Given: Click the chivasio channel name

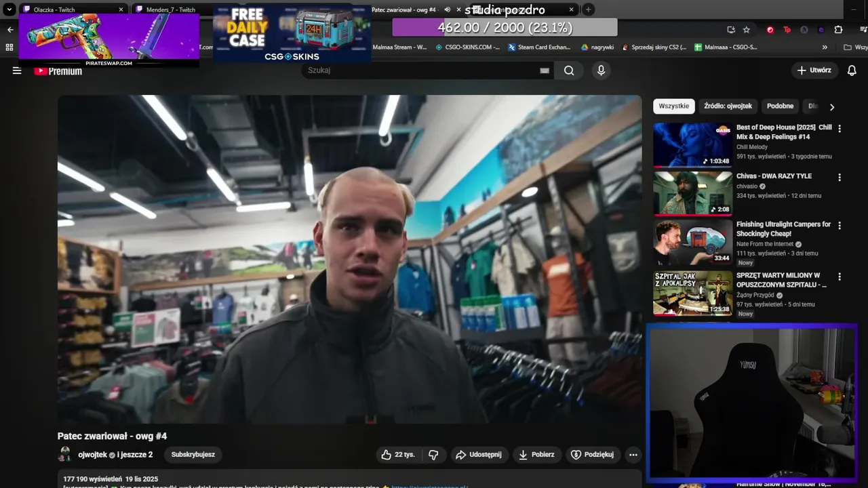Looking at the screenshot, I should click(x=747, y=186).
